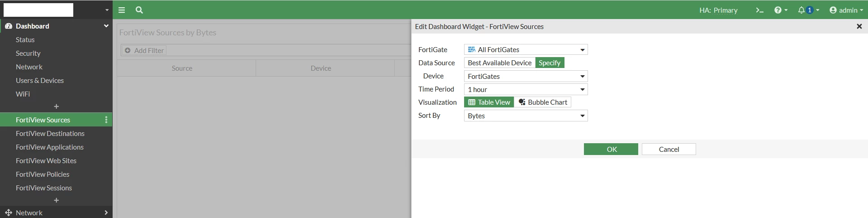Open the FortiGate All FortiGates dropdown
Image resolution: width=868 pixels, height=218 pixels.
(526, 49)
